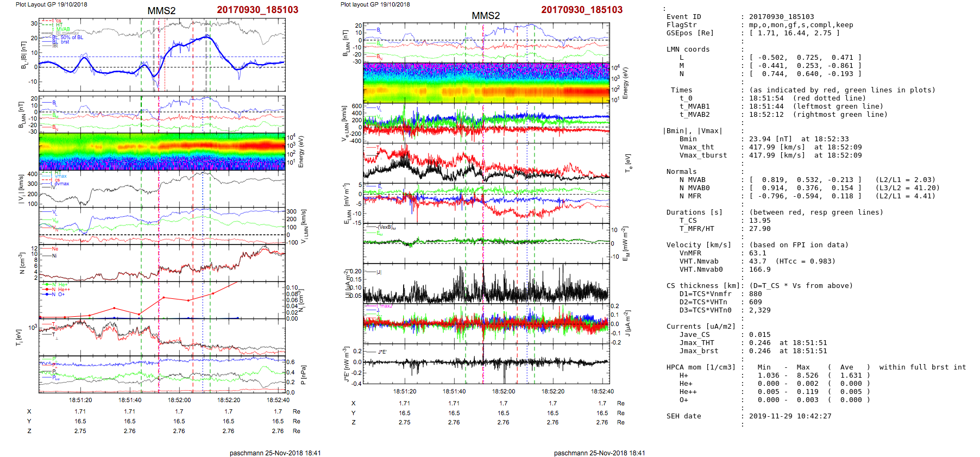980x457 pixels.
Task: Click 'Plot Layout GP 19/10/2018' above left plot
Action: [51, 4]
